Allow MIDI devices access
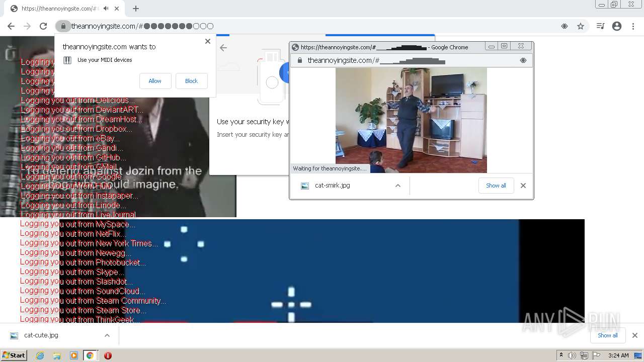The image size is (644, 362). [155, 81]
